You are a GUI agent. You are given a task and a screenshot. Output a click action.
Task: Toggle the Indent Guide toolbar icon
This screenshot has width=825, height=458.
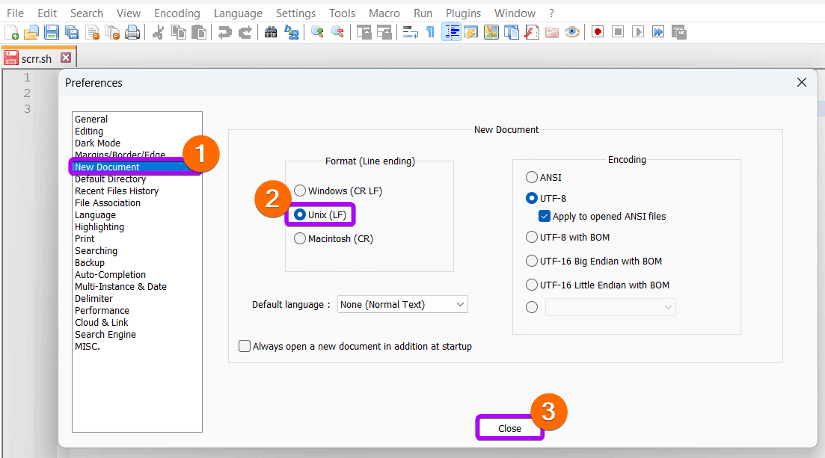click(x=451, y=33)
